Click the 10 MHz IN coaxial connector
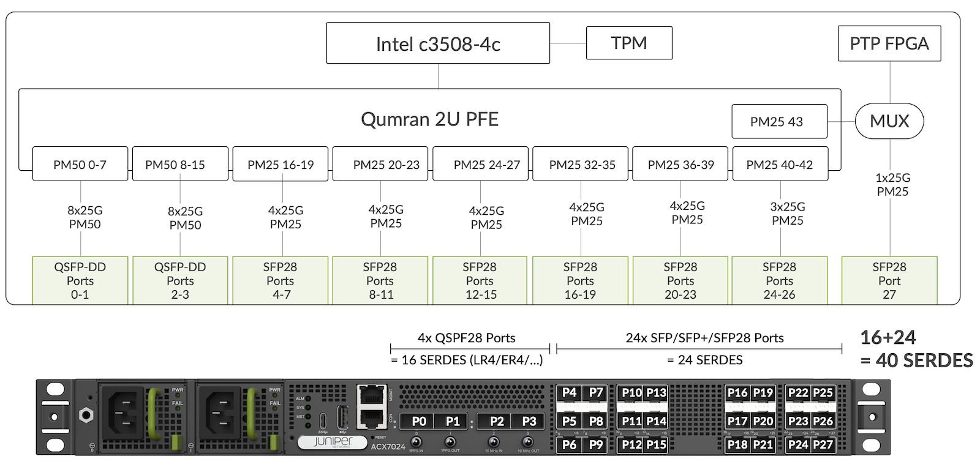The width and height of the screenshot is (980, 467). click(494, 442)
